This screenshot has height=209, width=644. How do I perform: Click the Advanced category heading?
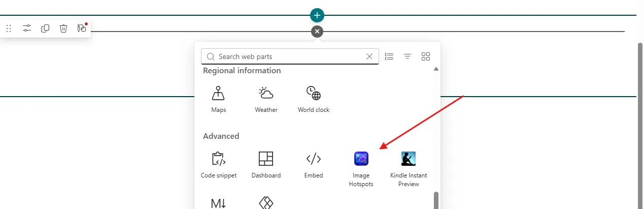pos(221,136)
